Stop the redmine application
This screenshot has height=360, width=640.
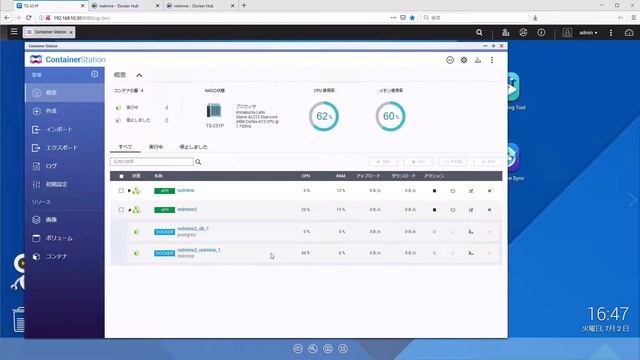tap(434, 191)
